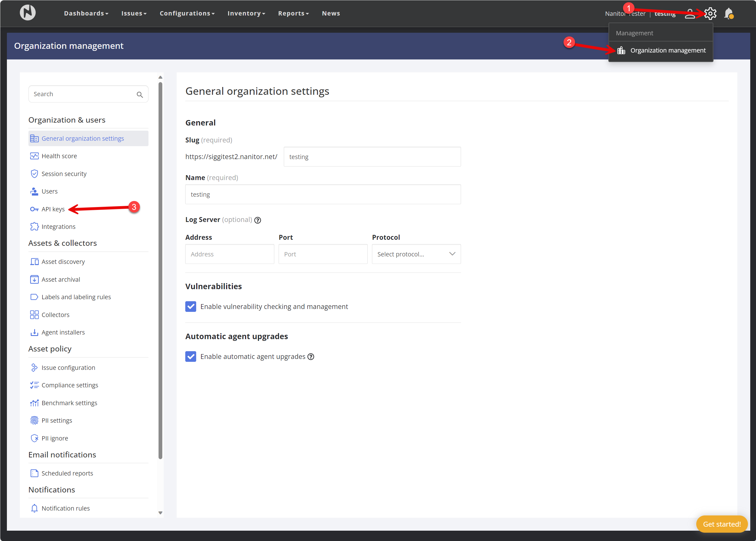The width and height of the screenshot is (756, 541).
Task: Uncheck Enable vulnerability checking and management
Action: point(191,306)
